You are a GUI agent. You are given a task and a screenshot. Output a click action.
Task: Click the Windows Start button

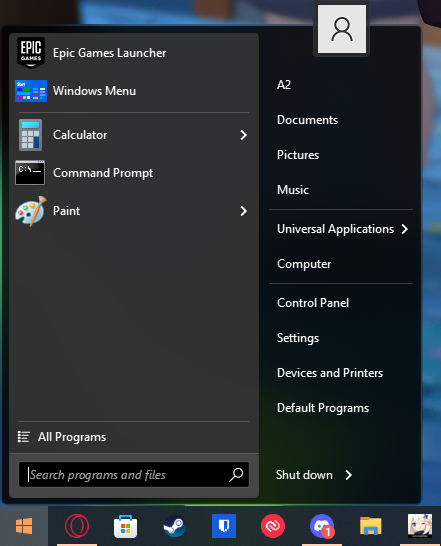coord(24,526)
